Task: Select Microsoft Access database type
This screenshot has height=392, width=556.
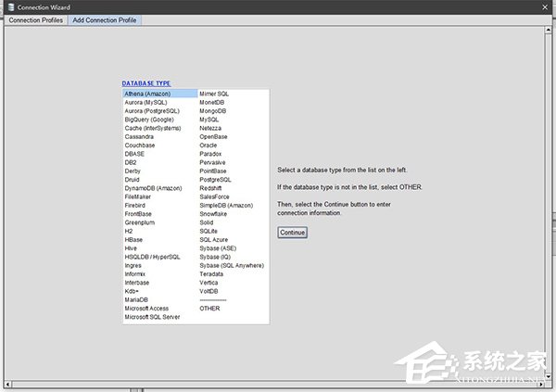Action: tap(146, 309)
